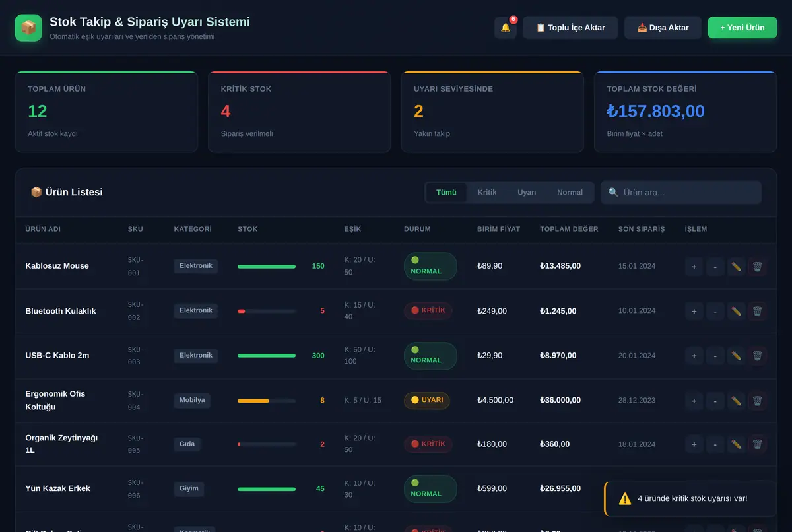Click the green package app logo

tap(28, 28)
